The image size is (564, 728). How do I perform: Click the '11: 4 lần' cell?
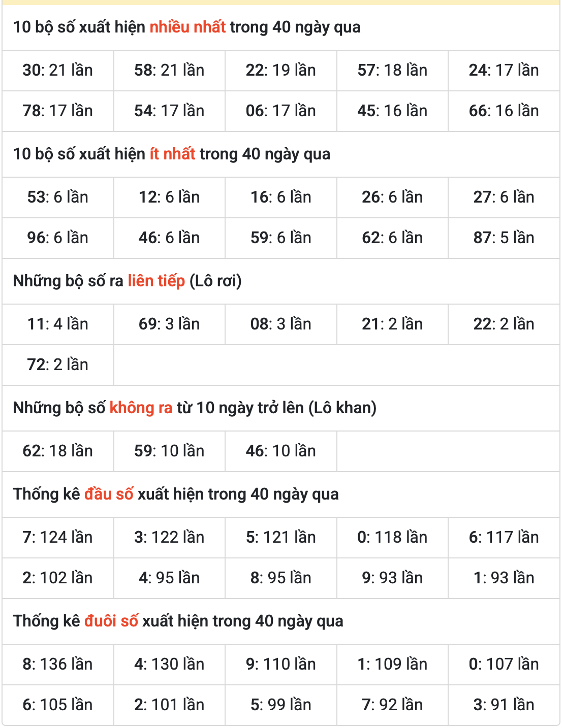(58, 324)
